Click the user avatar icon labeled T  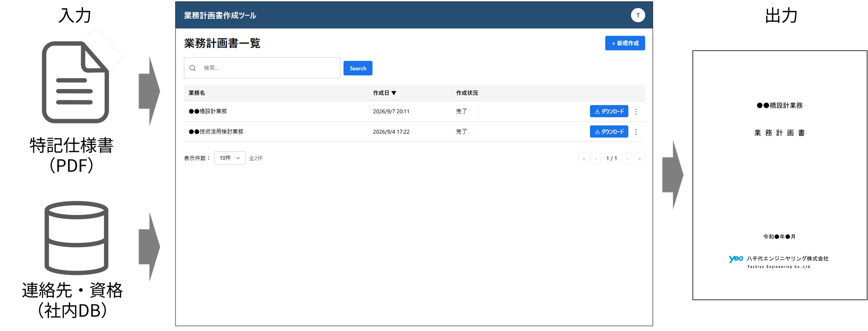637,15
